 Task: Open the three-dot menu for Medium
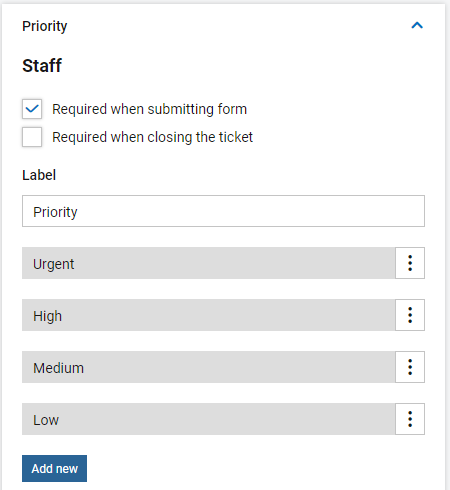[410, 367]
